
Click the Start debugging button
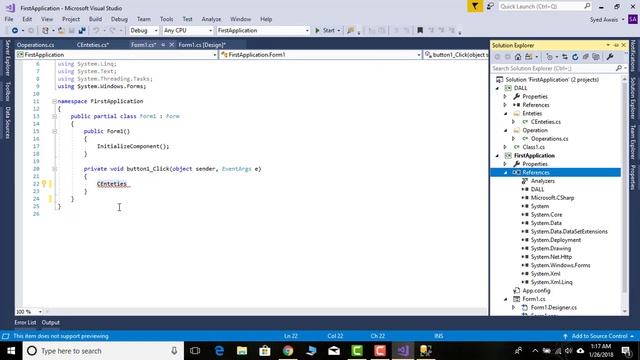(x=328, y=31)
